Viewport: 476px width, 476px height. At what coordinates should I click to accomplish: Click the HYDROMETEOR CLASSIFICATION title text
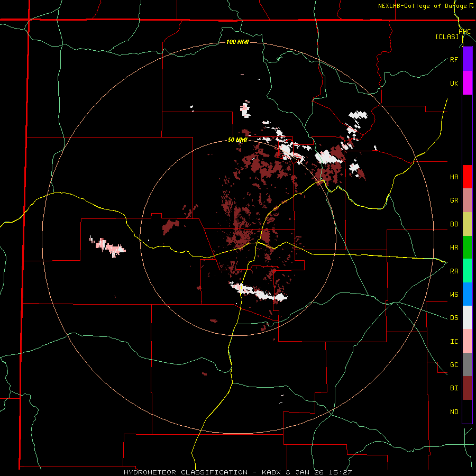click(x=186, y=472)
